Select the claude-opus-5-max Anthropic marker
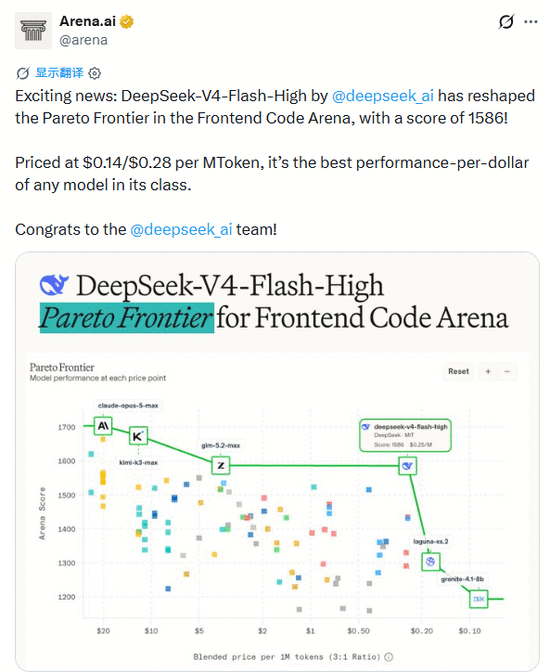 tap(103, 426)
